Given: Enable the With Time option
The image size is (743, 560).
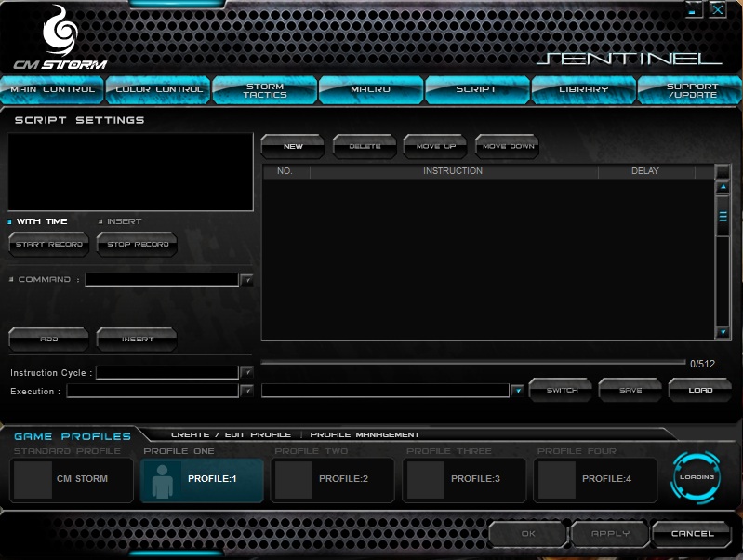Looking at the screenshot, I should point(37,221).
